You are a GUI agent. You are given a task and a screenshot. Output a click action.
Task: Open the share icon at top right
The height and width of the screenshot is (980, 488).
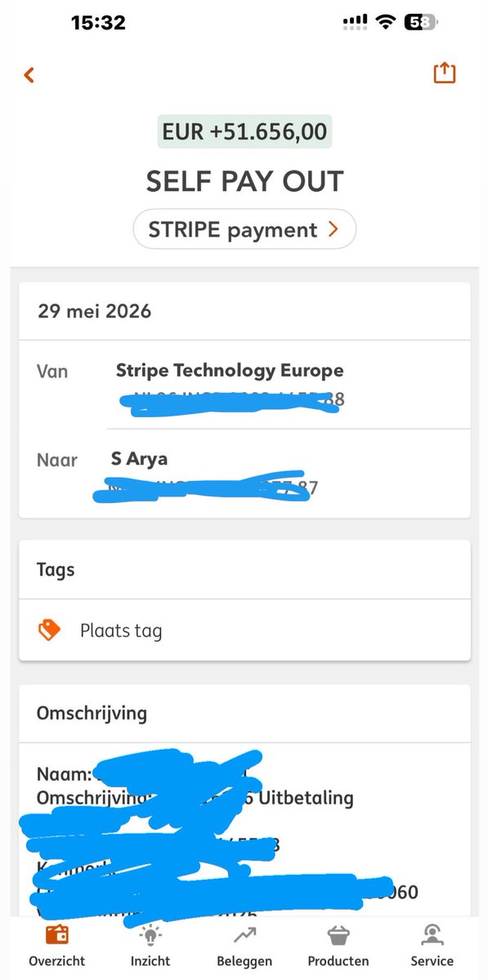coord(444,73)
